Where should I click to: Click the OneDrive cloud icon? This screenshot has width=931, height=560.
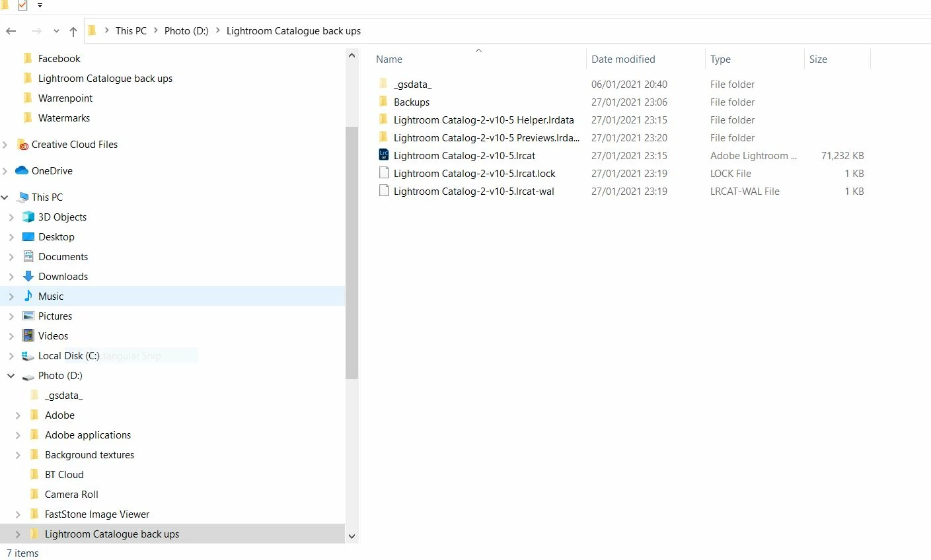(22, 170)
